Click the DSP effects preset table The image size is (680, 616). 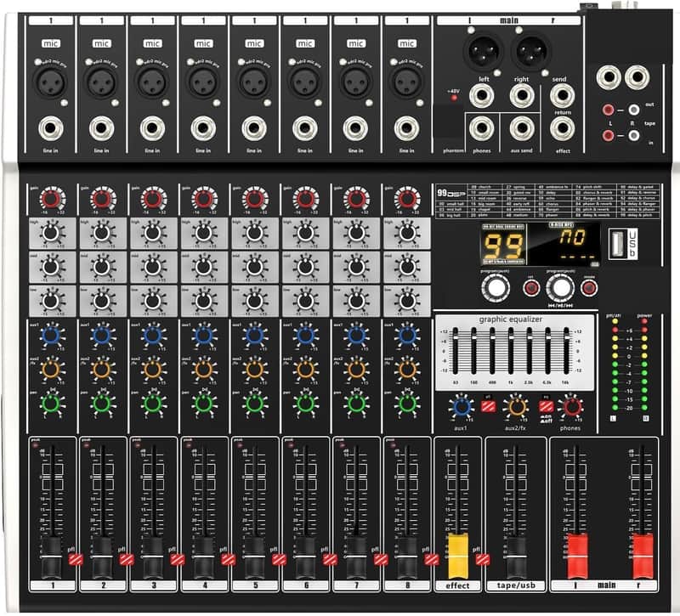click(x=547, y=201)
